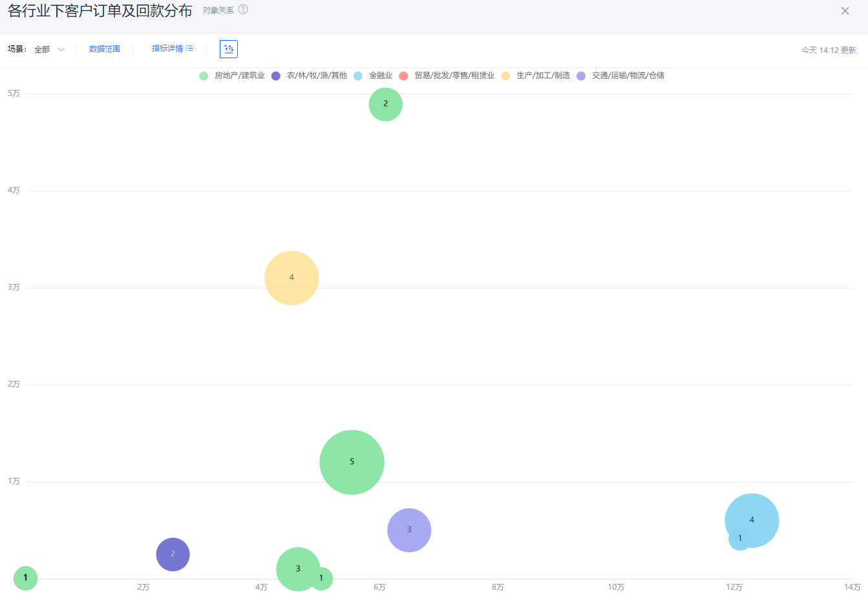Screen dimensions: 868x593
Task: Close the chart detail panel
Action: [x=845, y=11]
